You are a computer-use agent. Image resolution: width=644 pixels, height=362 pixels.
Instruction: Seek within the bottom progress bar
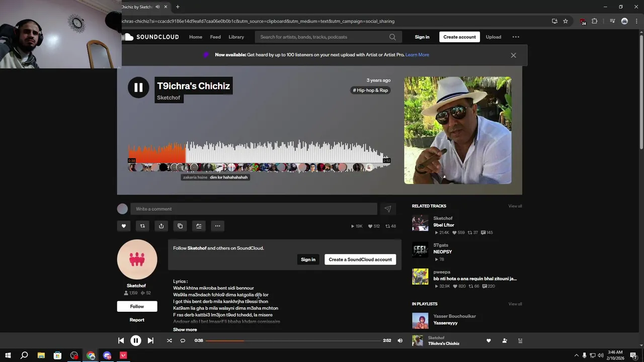293,340
